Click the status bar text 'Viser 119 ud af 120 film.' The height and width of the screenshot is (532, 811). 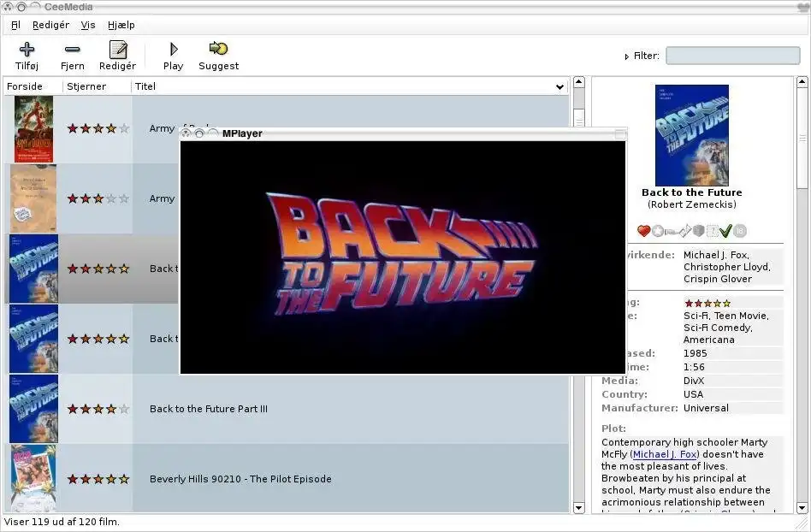click(62, 522)
